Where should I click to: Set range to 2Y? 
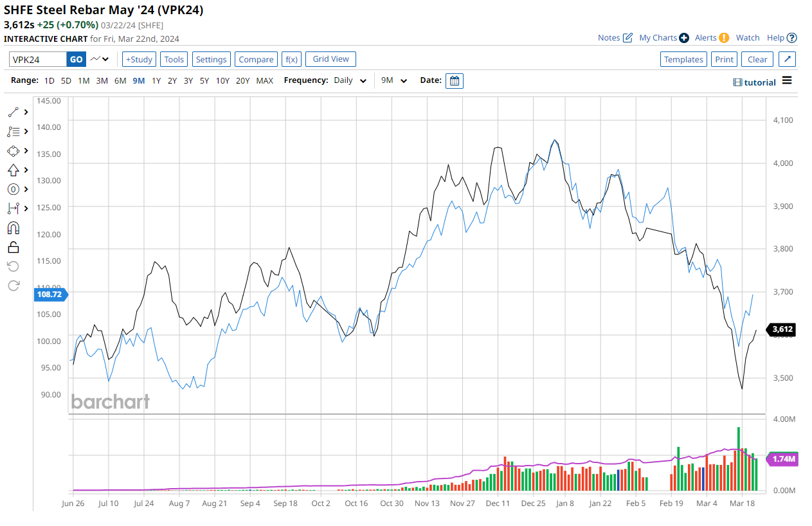[172, 80]
